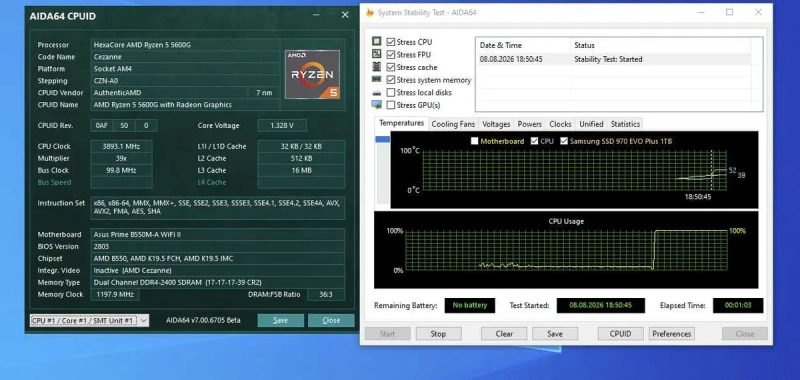Select the Unified tab

coord(591,124)
